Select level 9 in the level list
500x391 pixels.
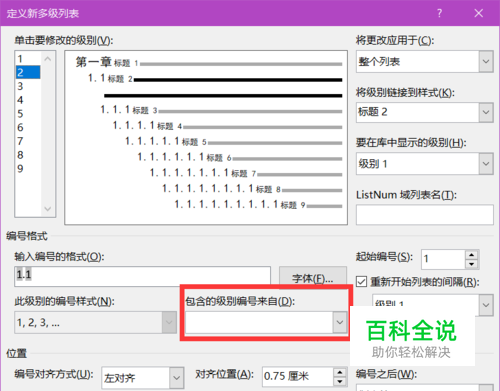[x=28, y=168]
